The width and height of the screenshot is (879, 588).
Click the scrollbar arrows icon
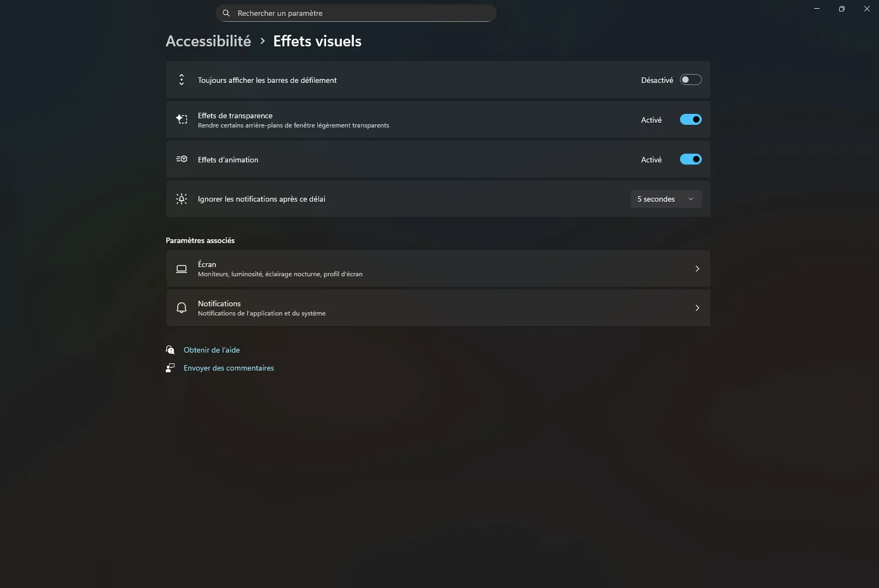182,80
